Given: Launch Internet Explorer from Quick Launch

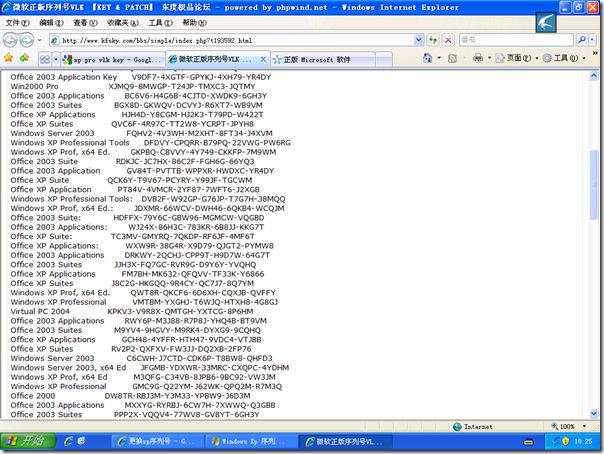Looking at the screenshot, I should (69, 441).
